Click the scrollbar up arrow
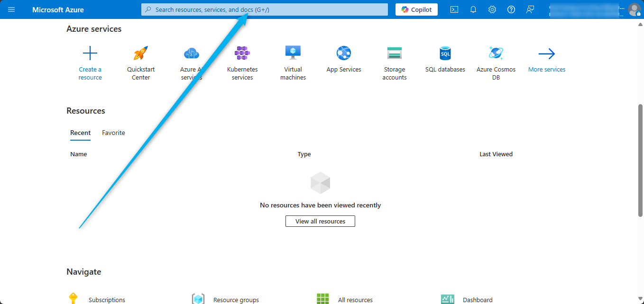Screen dimensions: 644x304 [x=641, y=25]
